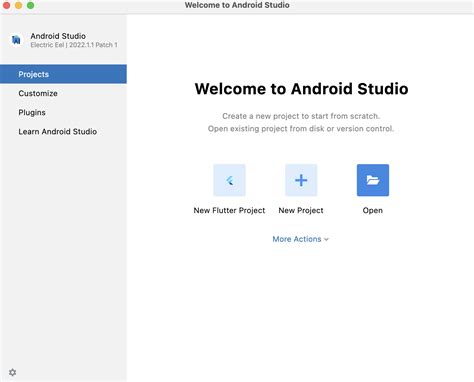Click the Electric Eel version text
The height and width of the screenshot is (382, 474).
tap(74, 45)
